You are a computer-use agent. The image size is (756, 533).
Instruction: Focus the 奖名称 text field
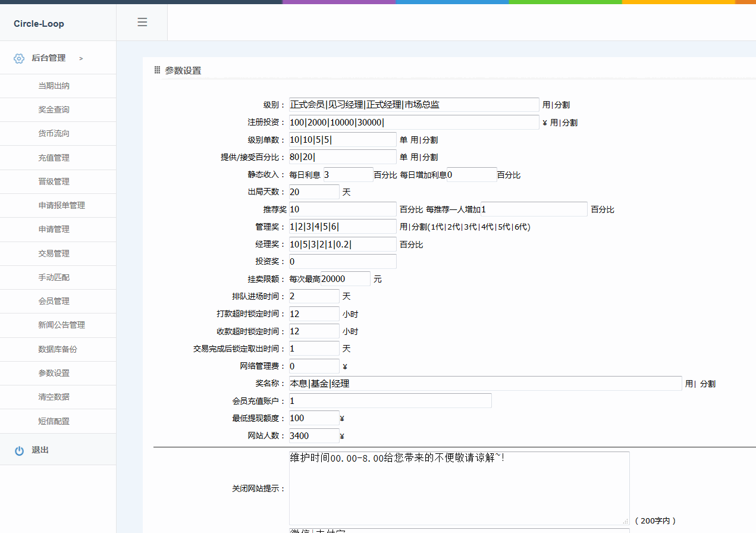point(485,384)
